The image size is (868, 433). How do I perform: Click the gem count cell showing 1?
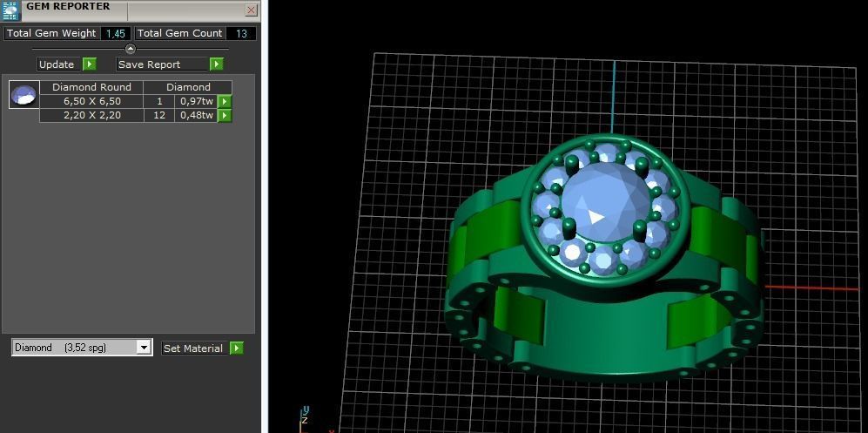pyautogui.click(x=159, y=101)
